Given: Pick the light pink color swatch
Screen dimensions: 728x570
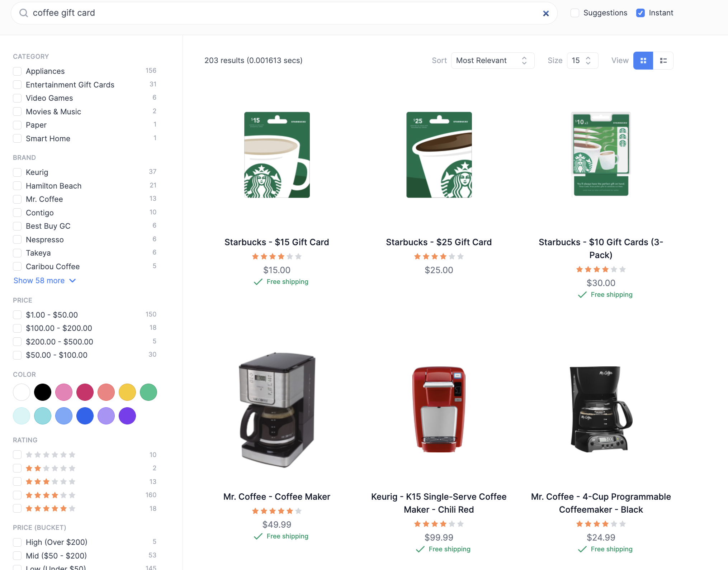Looking at the screenshot, I should coord(64,392).
